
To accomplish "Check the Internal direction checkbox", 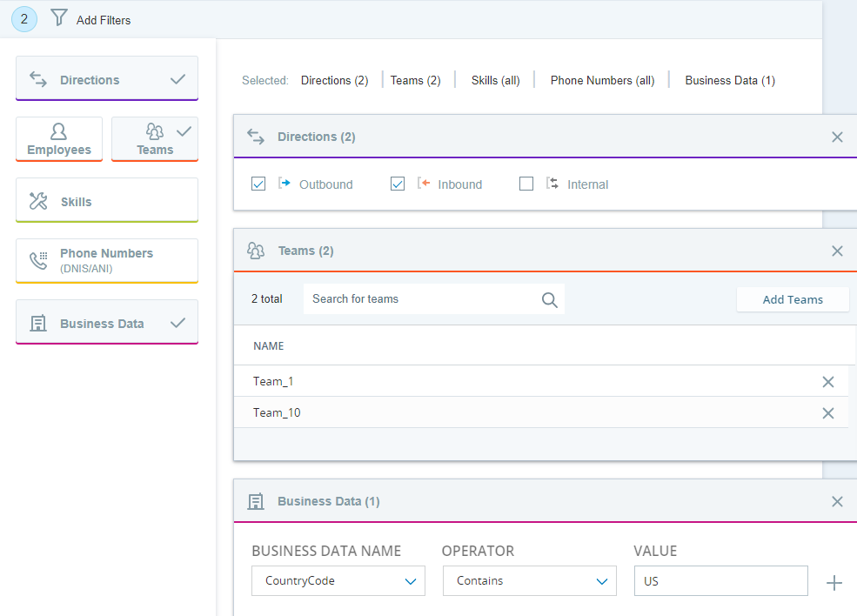I will [x=526, y=184].
